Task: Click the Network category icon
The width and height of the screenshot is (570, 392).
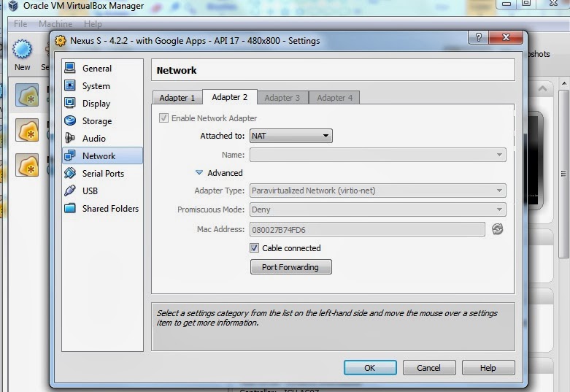Action: coord(70,155)
